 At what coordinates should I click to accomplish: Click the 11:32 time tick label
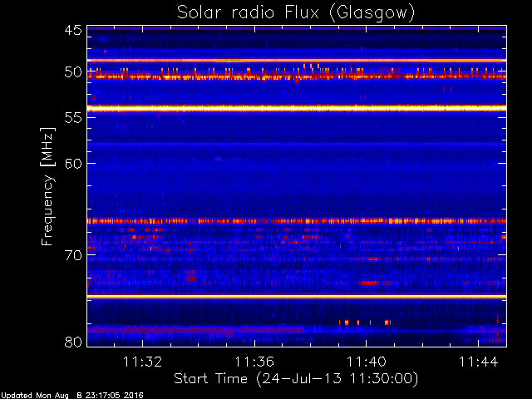[142, 362]
